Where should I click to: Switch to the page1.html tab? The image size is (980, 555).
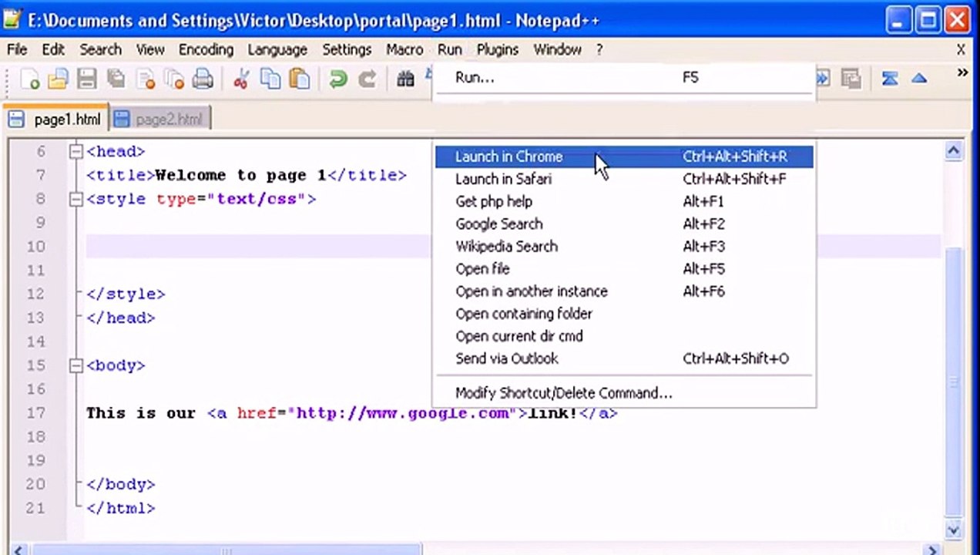coord(55,119)
